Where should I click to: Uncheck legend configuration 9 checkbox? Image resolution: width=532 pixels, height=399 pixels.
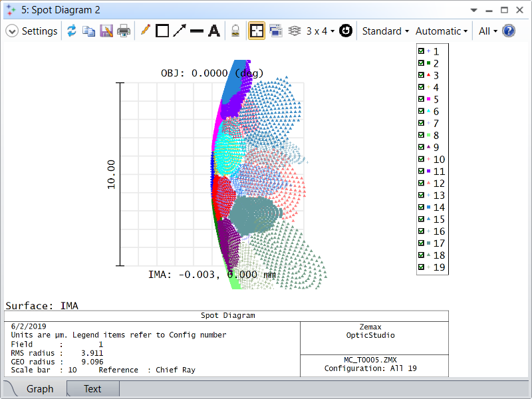tap(421, 147)
